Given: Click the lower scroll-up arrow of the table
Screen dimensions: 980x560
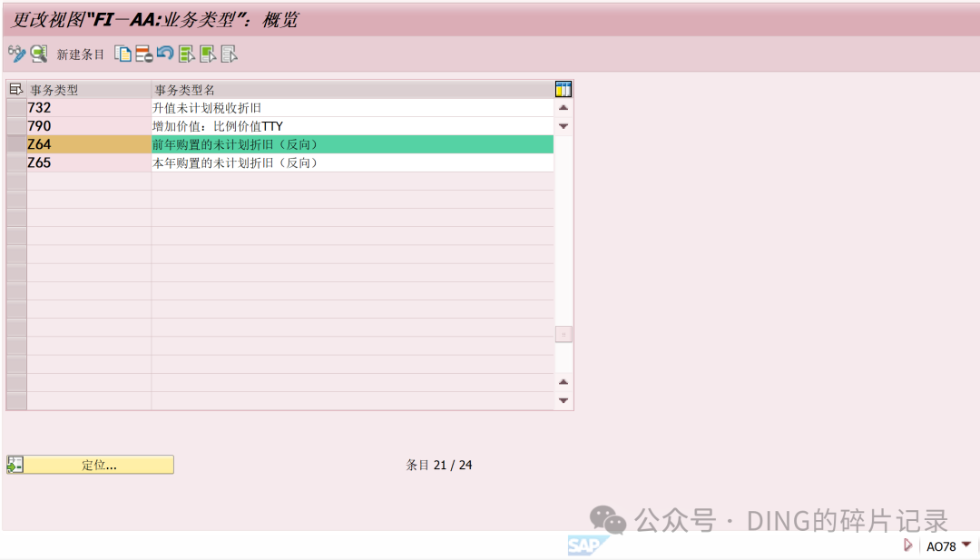Looking at the screenshot, I should [563, 382].
